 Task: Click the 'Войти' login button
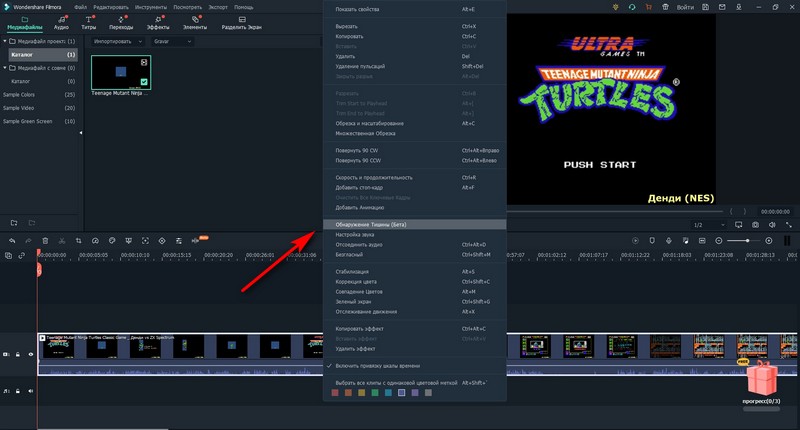click(x=685, y=7)
